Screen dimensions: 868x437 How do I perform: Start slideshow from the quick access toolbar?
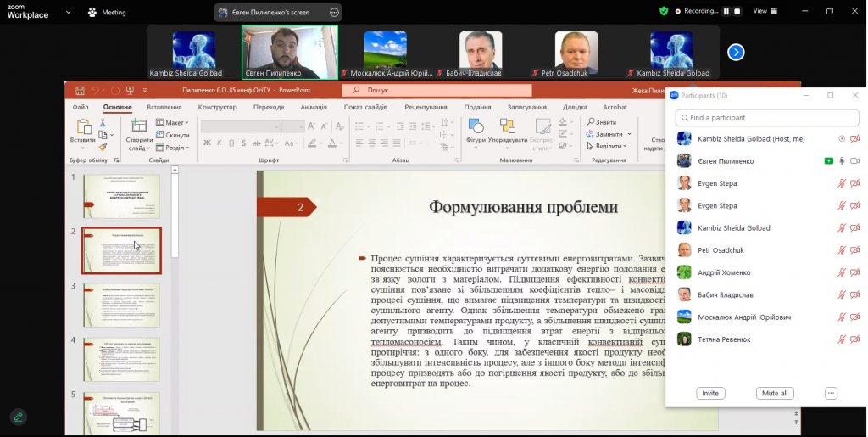130,90
